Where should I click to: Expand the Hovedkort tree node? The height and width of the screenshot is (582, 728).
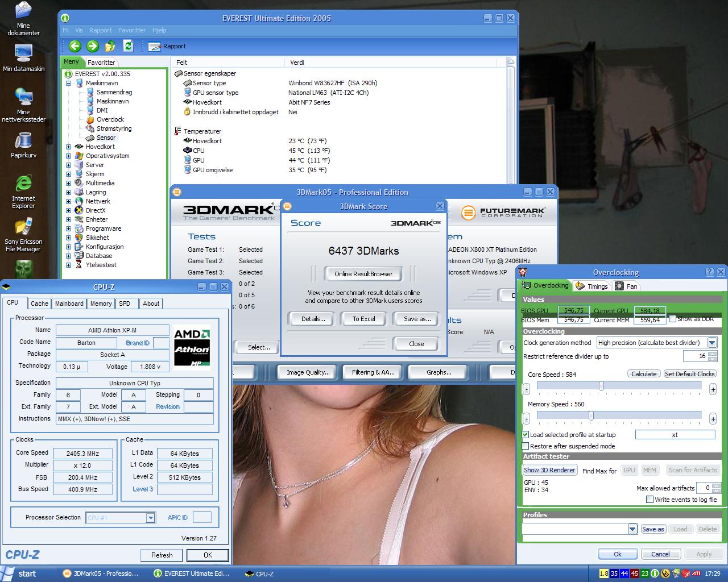pyautogui.click(x=69, y=147)
